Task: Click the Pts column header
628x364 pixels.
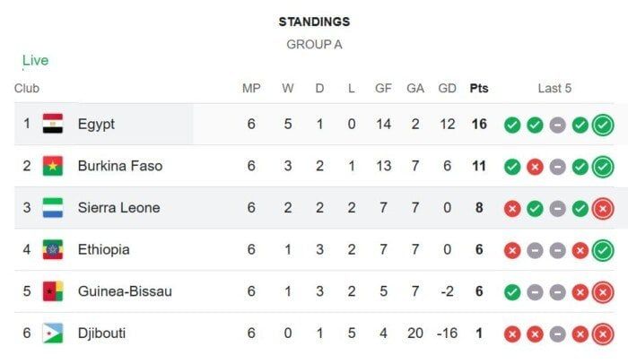Action: tap(479, 88)
